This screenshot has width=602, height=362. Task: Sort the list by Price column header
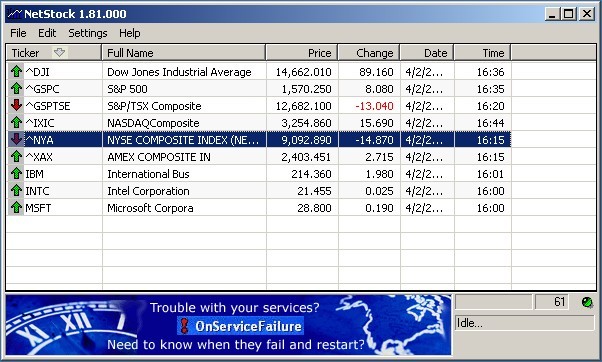[302, 53]
